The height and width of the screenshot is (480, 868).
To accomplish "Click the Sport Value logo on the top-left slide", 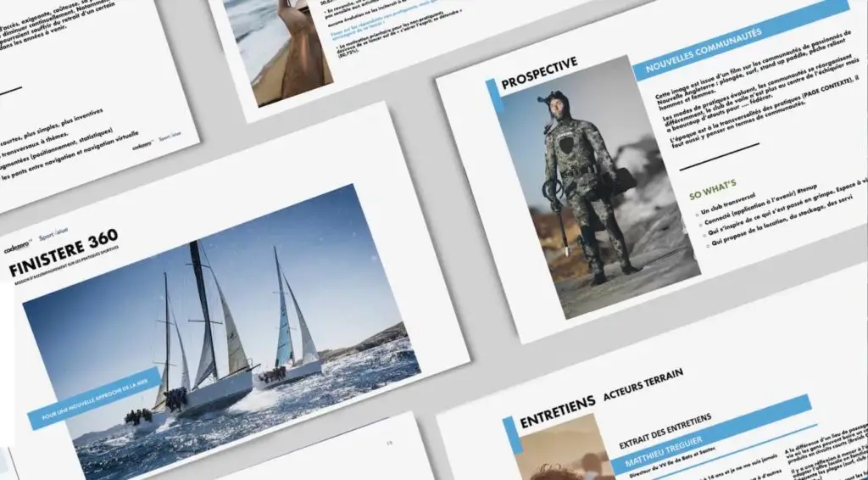I will (169, 138).
